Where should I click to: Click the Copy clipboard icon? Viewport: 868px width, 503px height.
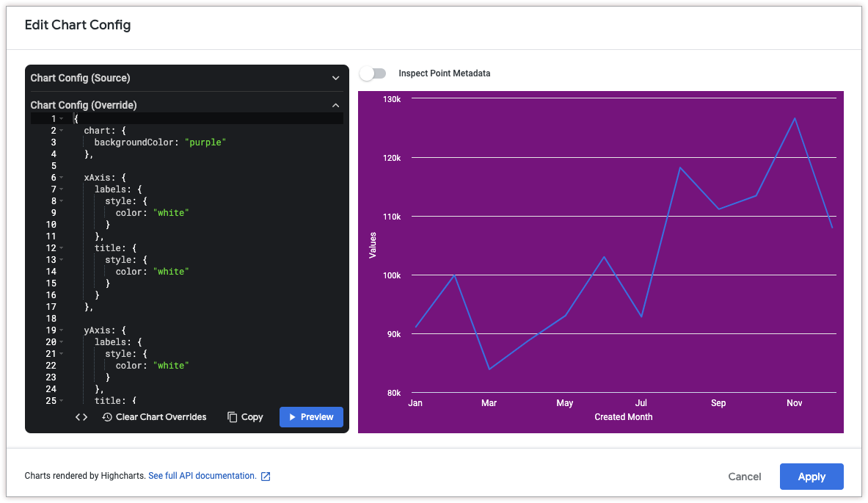point(232,417)
